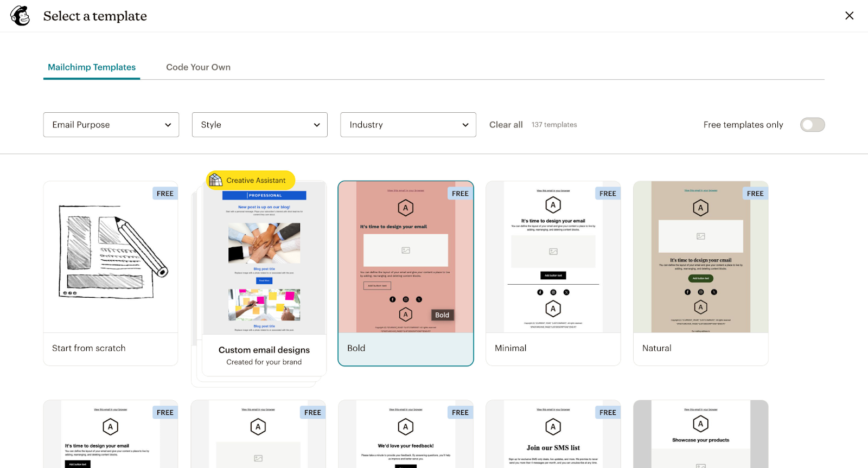Click the 137 templates count text

tap(554, 125)
